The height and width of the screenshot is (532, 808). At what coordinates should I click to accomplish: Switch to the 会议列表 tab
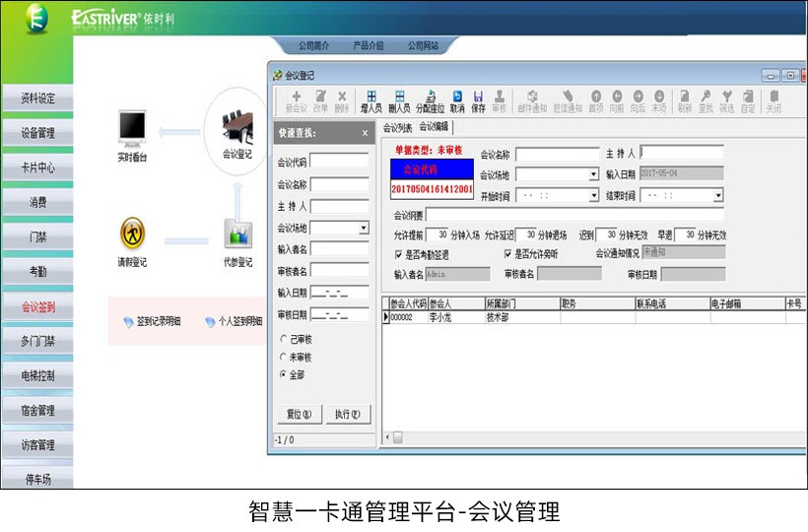(396, 127)
